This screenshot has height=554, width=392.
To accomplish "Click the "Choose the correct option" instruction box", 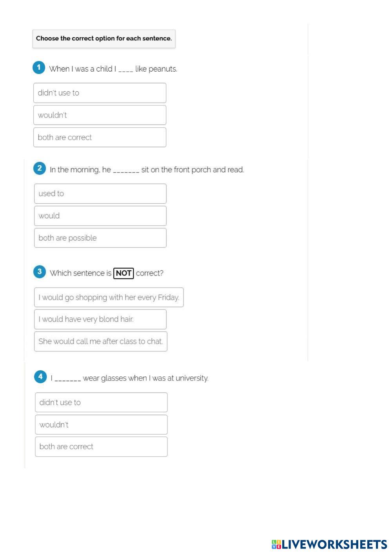I will pyautogui.click(x=104, y=39).
